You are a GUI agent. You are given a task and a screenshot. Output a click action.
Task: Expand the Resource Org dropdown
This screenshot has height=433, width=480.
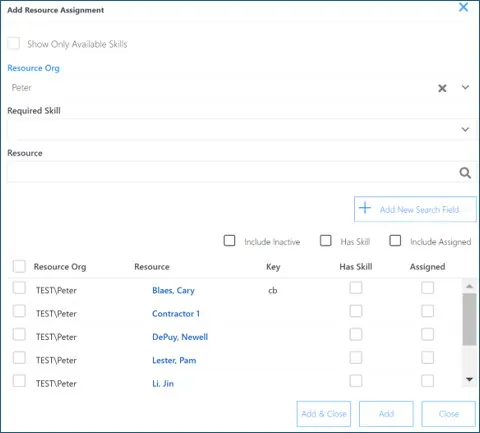tap(465, 88)
